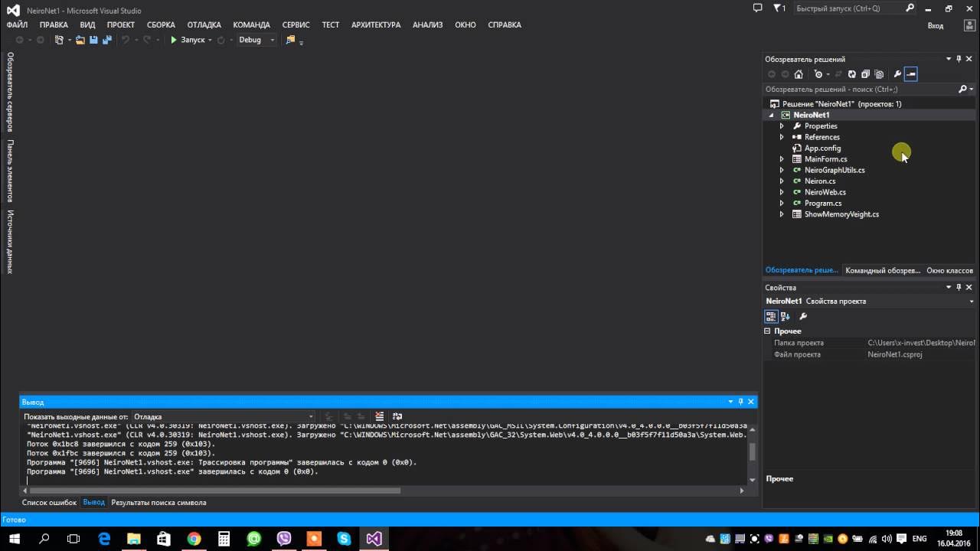Open Панель элементов side panel
Viewport: 980px width, 551px height.
pyautogui.click(x=10, y=171)
